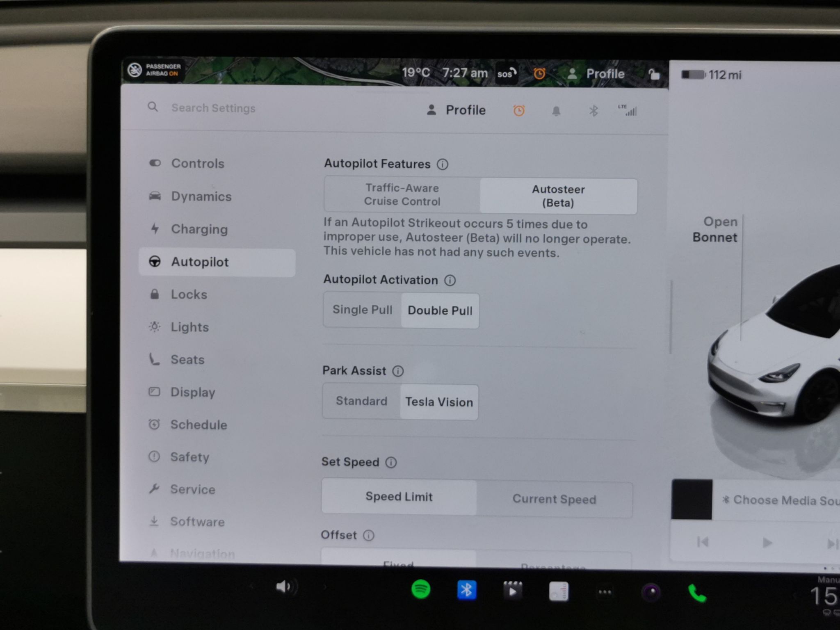Open the Profile dropdown in settings header
The width and height of the screenshot is (840, 630).
pyautogui.click(x=456, y=110)
